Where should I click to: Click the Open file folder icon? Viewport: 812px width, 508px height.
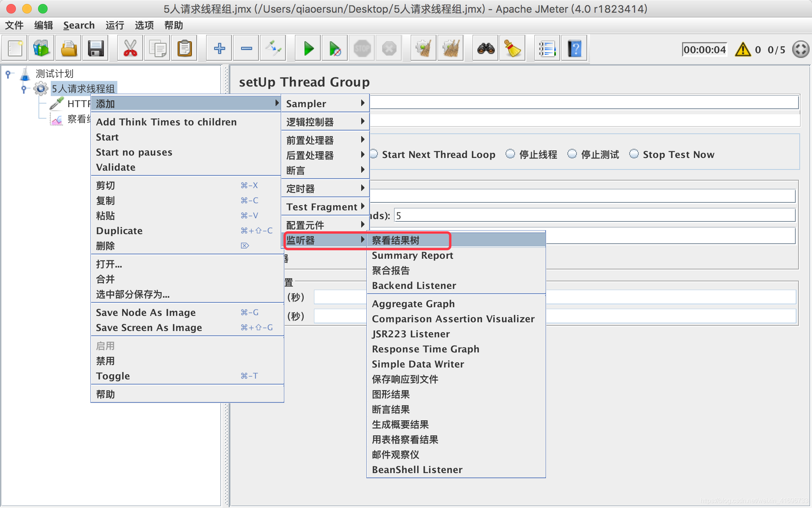pos(69,49)
